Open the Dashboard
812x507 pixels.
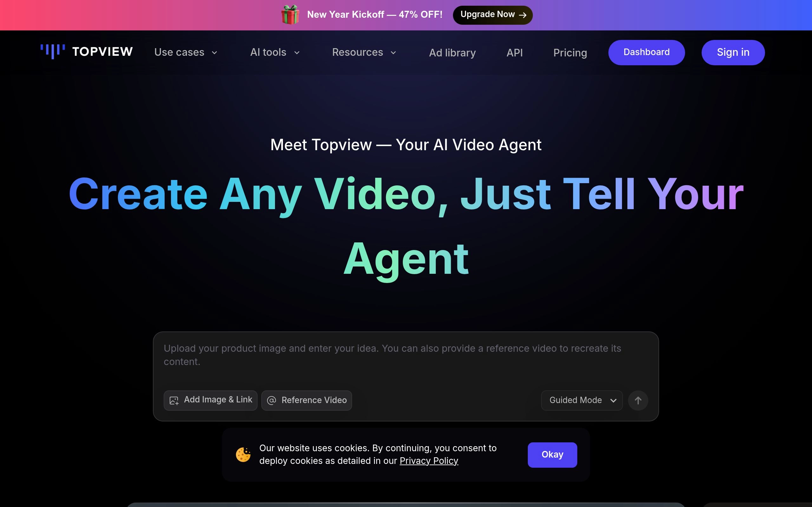pos(646,52)
